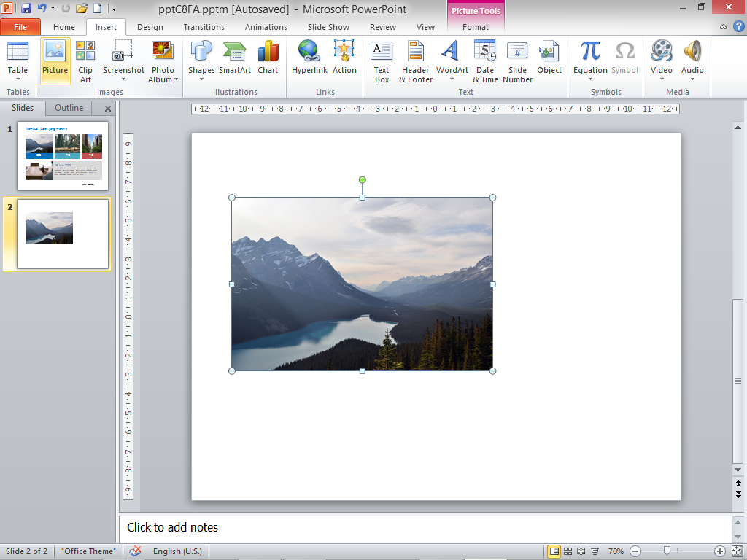Screen dimensions: 747x560
Task: Select slide 1 thumbnail
Action: point(62,155)
